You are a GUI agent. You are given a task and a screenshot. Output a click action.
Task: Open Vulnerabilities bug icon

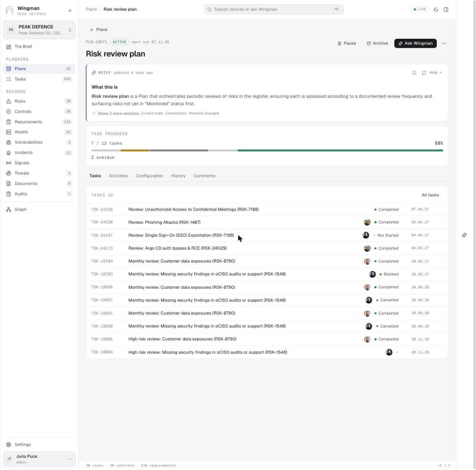tap(9, 142)
